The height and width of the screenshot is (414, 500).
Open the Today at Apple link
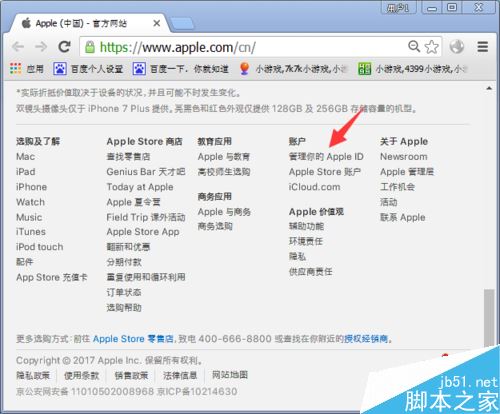coord(140,187)
